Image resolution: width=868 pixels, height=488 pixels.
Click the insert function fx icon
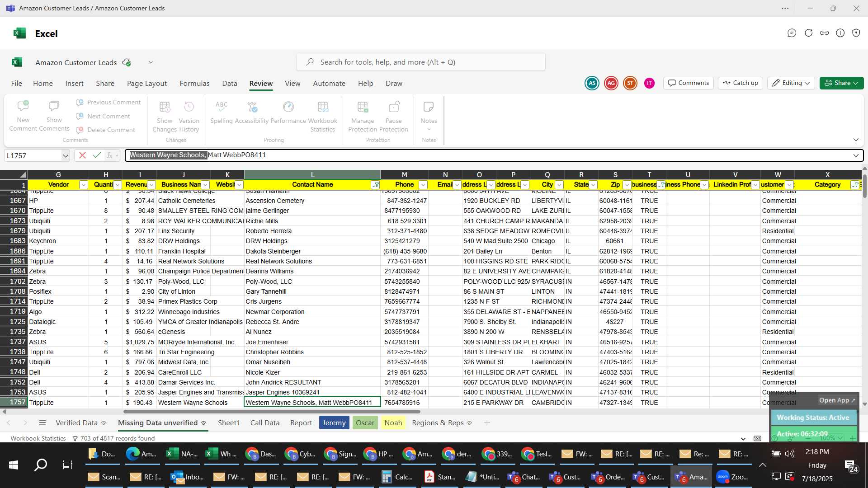[109, 155]
